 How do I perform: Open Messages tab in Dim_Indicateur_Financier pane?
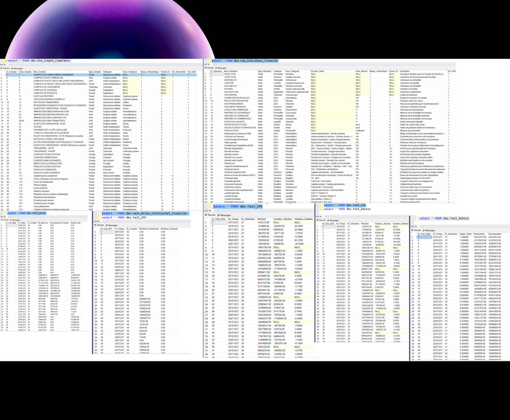point(221,68)
